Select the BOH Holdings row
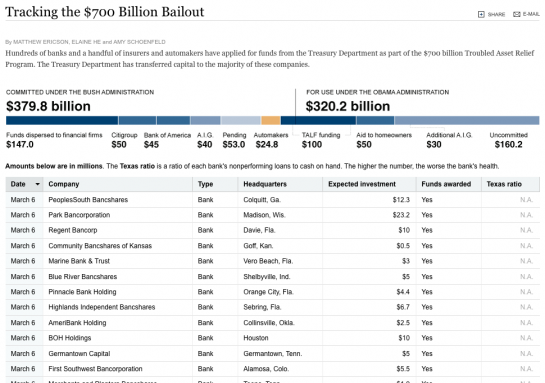Image resolution: width=545 pixels, height=383 pixels. pyautogui.click(x=272, y=338)
